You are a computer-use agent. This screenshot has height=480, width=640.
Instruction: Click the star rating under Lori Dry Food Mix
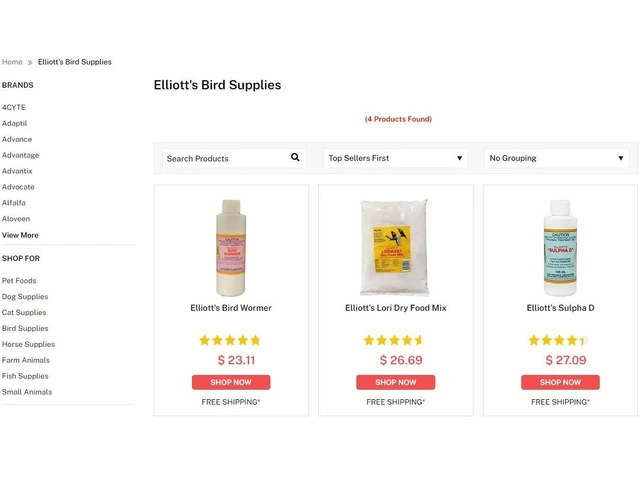[x=394, y=340]
